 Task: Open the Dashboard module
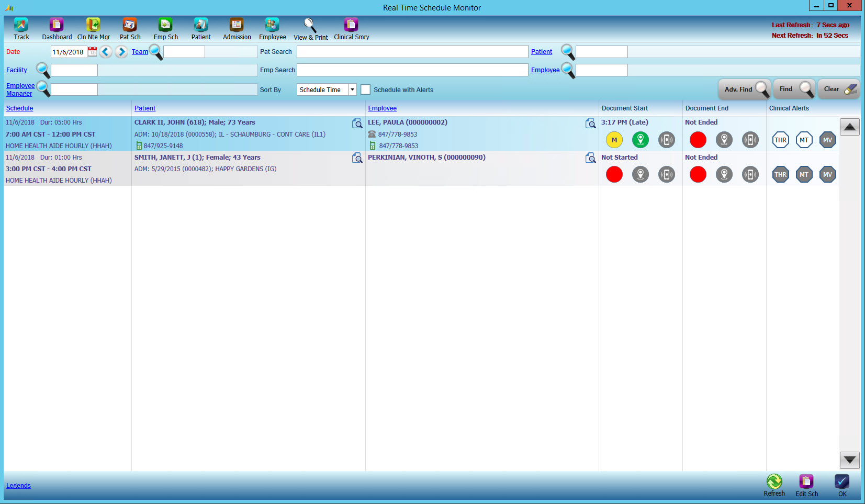coord(56,28)
